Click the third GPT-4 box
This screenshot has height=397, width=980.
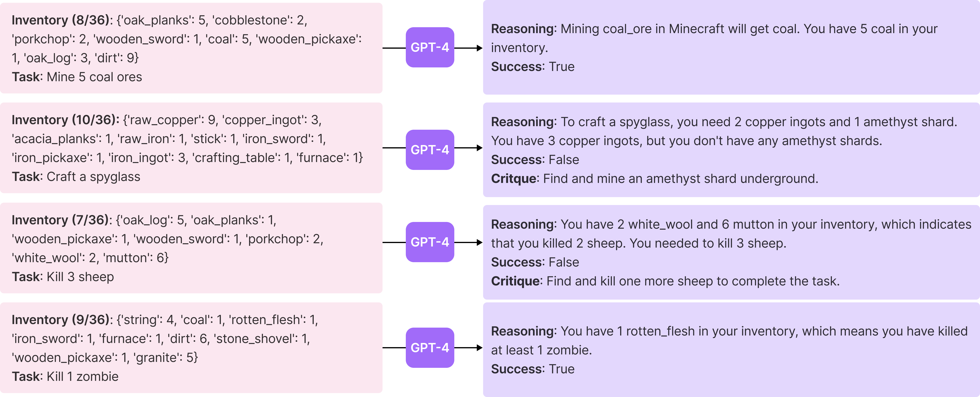[430, 242]
